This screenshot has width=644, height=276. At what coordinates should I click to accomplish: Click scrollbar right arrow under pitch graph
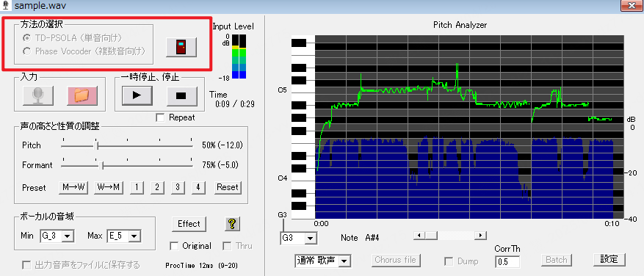[480, 236]
